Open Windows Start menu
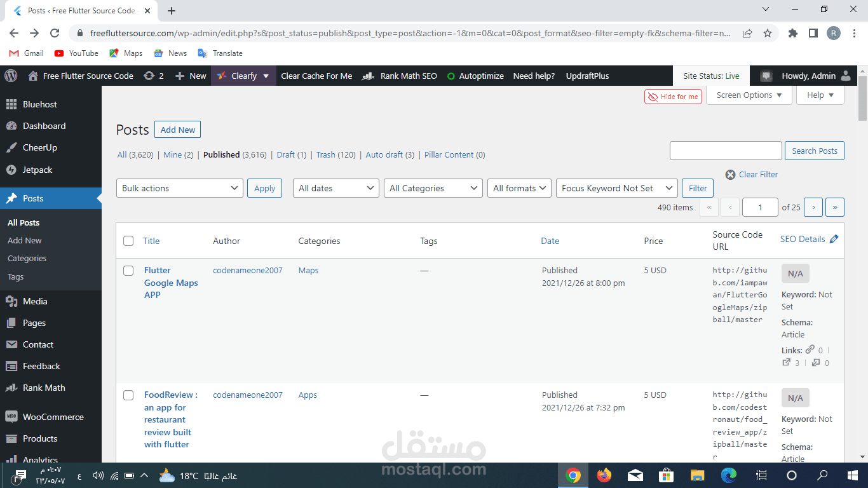Viewport: 868px width, 488px height. click(853, 475)
